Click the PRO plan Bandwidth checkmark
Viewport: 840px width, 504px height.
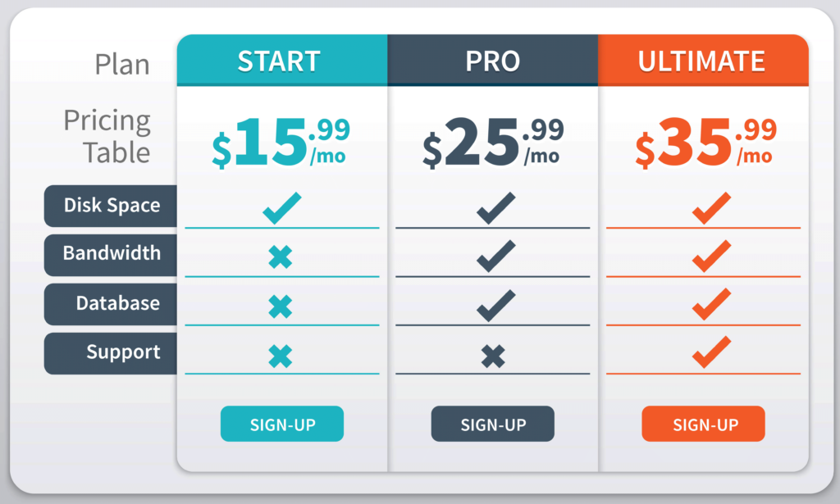coord(496,257)
